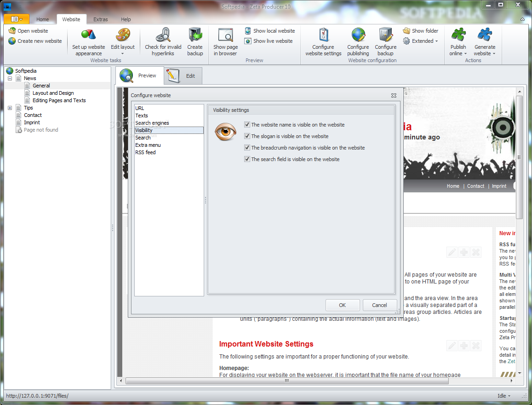Click Create new website globe icon

(x=12, y=41)
